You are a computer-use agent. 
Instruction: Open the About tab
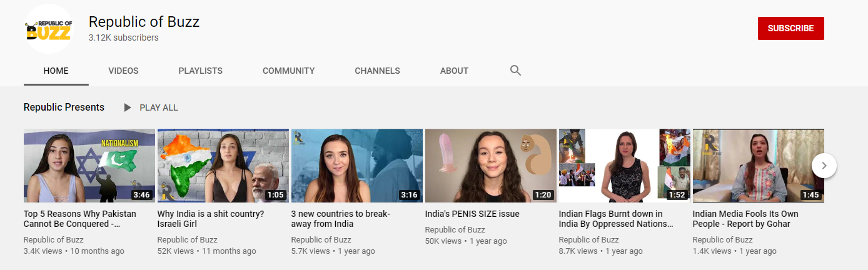454,71
